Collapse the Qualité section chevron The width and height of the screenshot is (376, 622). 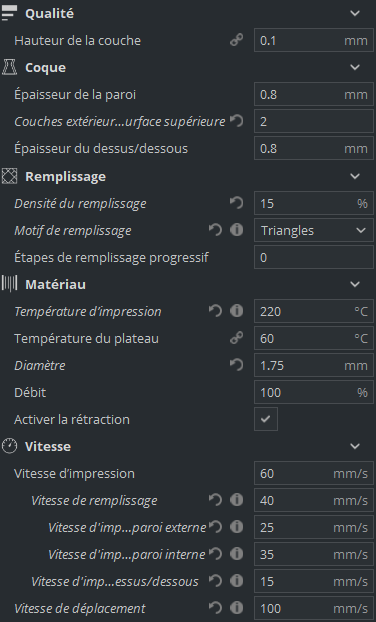(355, 13)
